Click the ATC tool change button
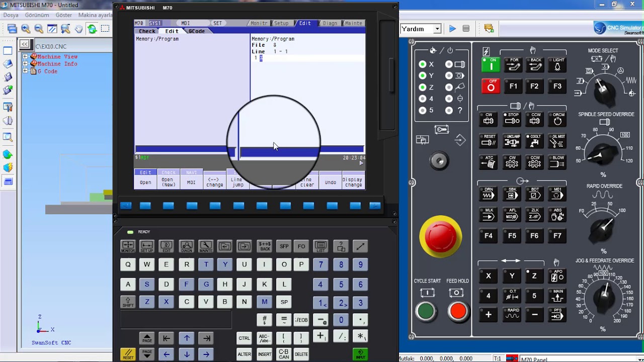Viewport: 644px width, 362px height. tap(489, 162)
